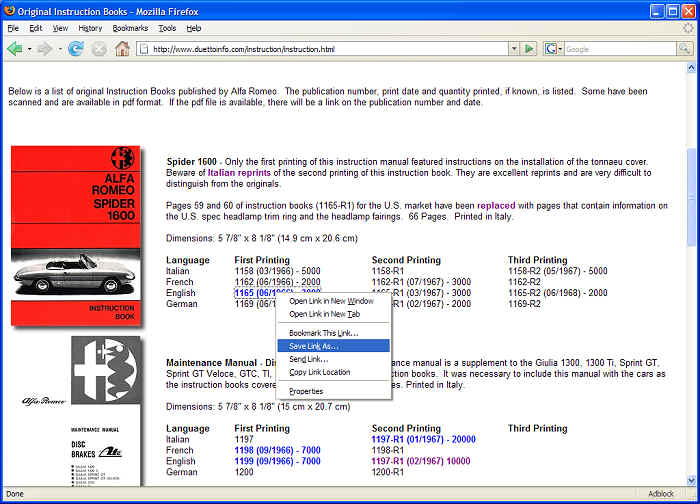Click the scrollbar up arrow
This screenshot has height=504, width=700.
click(x=691, y=68)
